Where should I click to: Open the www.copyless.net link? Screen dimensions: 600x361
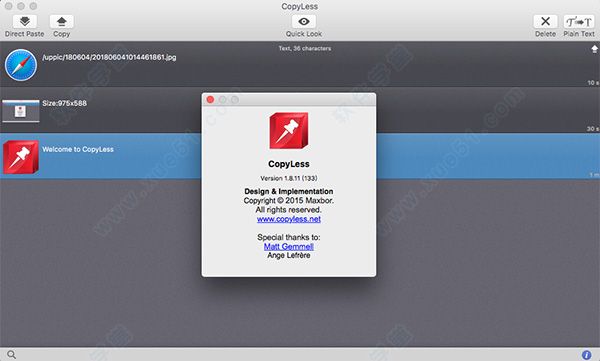coord(289,219)
